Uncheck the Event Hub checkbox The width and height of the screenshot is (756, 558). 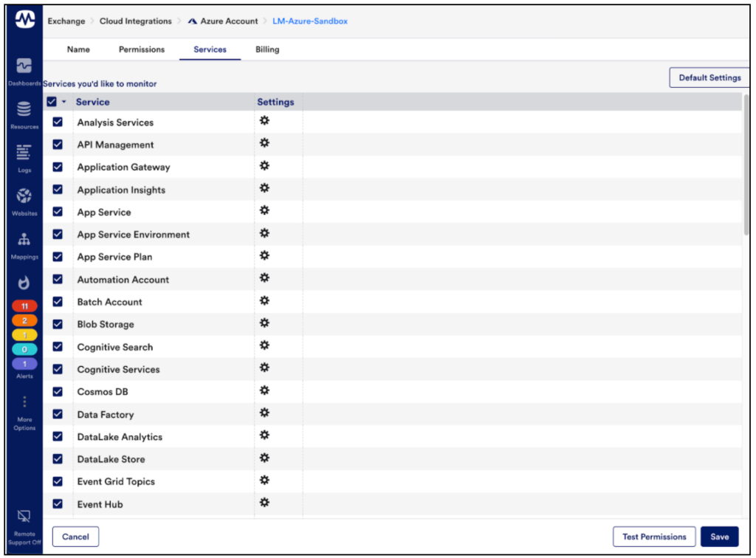(x=58, y=504)
